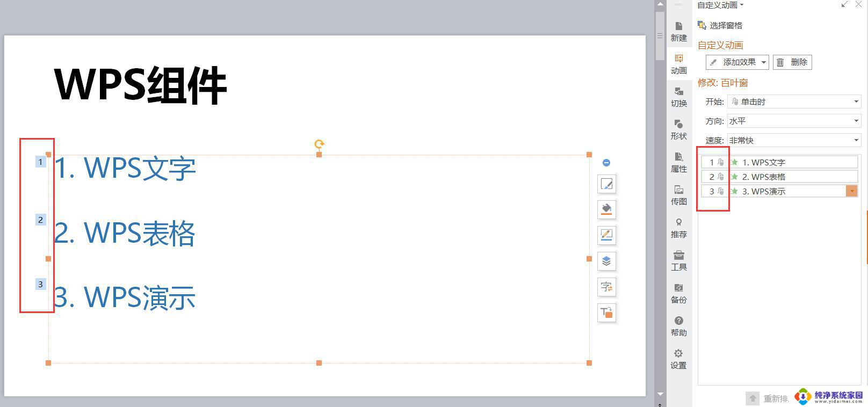This screenshot has width=868, height=407.
Task: Open the 设置 settings panel
Action: click(x=678, y=359)
